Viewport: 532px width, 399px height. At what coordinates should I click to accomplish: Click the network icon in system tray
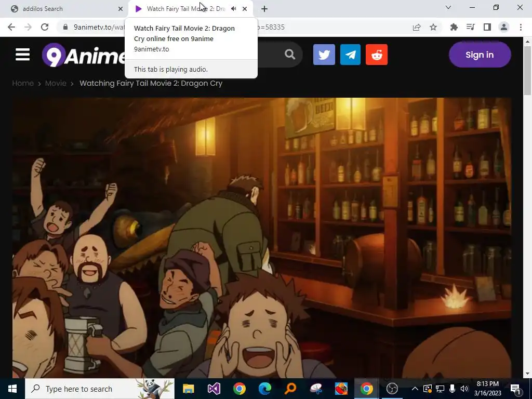click(x=440, y=389)
